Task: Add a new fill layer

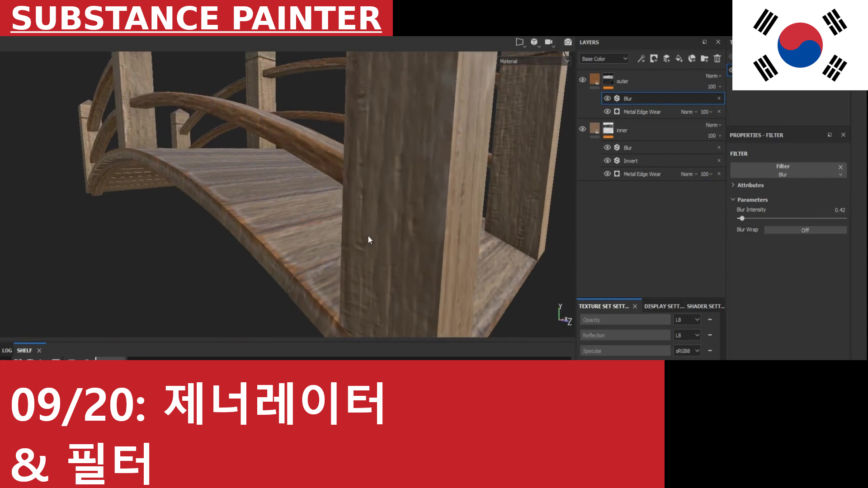Action: [x=679, y=58]
